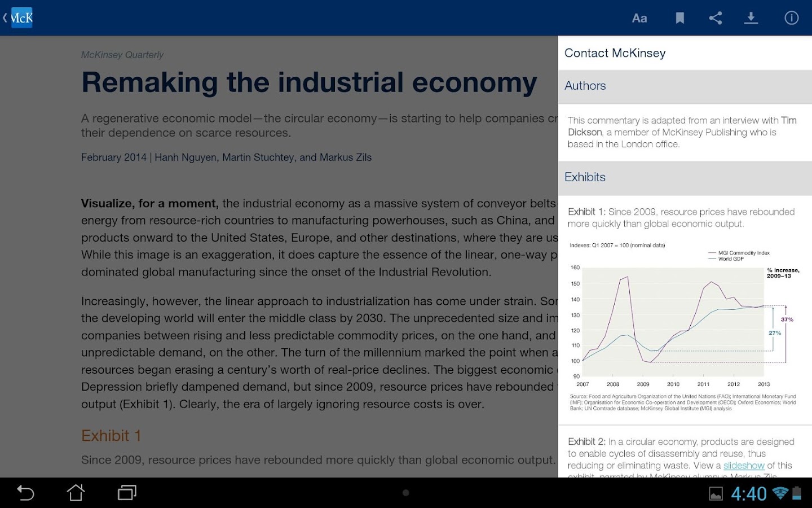Open the image notification in the system tray
The image size is (812, 508).
717,492
